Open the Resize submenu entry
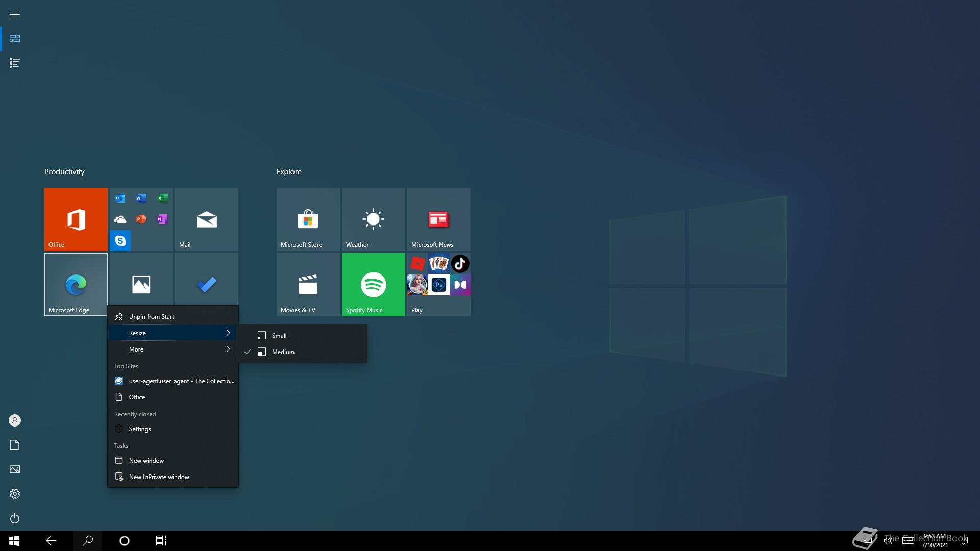This screenshot has width=980, height=551. (x=173, y=333)
